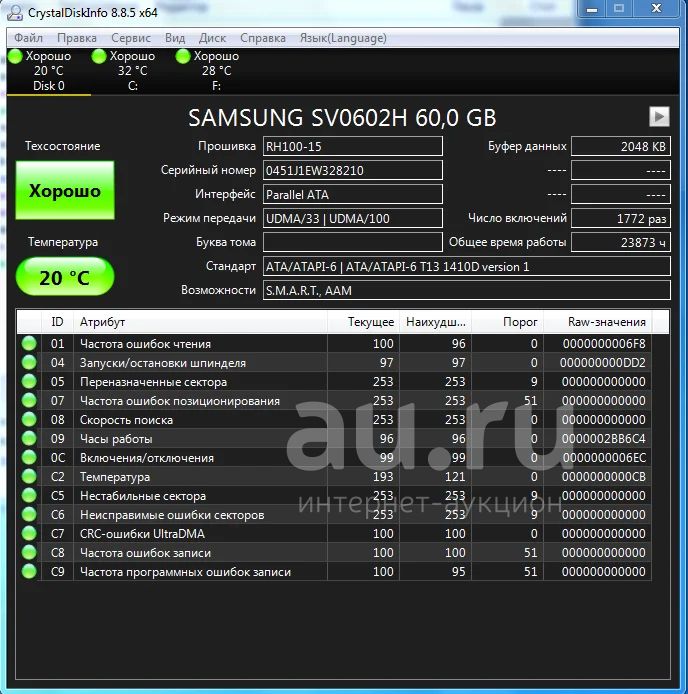Click the Текущее column header

pos(363,322)
